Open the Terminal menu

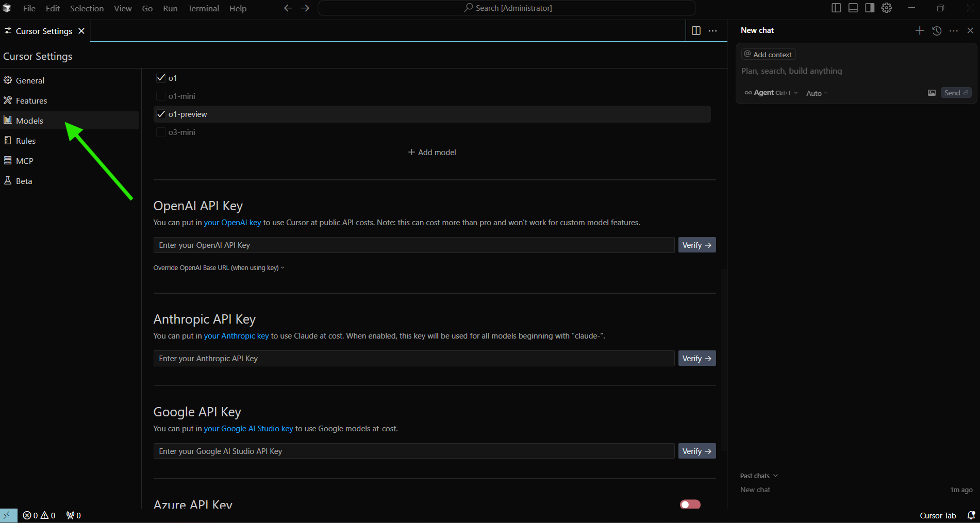pos(203,8)
